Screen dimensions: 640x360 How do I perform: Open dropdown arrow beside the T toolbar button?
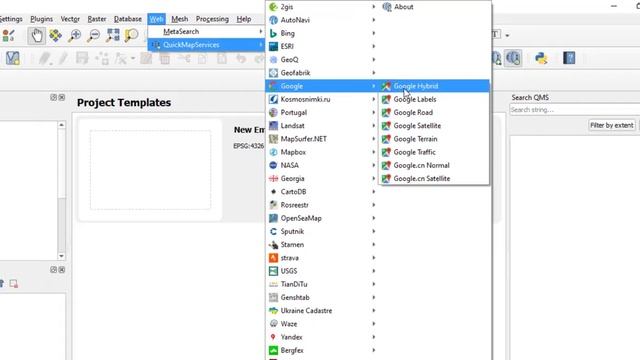pyautogui.click(x=507, y=36)
